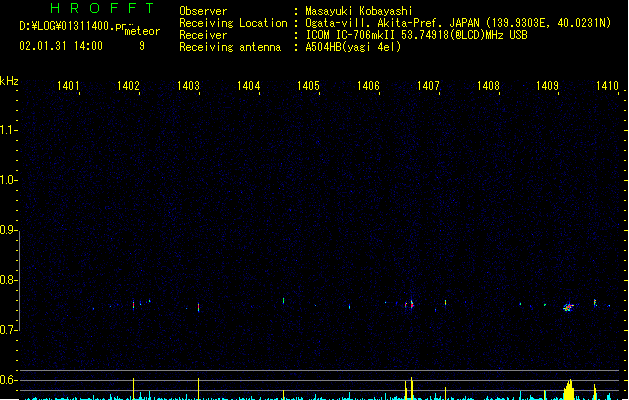Click the 1403 time axis marker
629x400 pixels.
click(188, 86)
